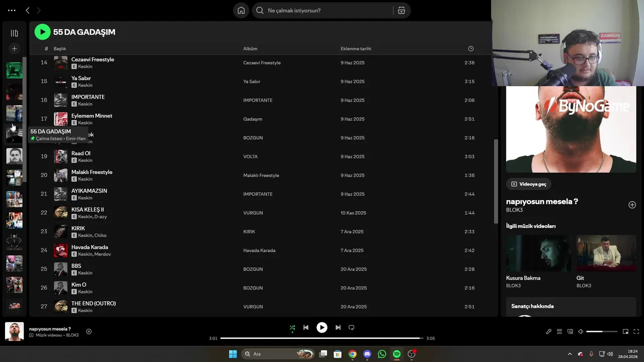Open Discord from the taskbar
The image size is (644, 362).
[x=367, y=354]
